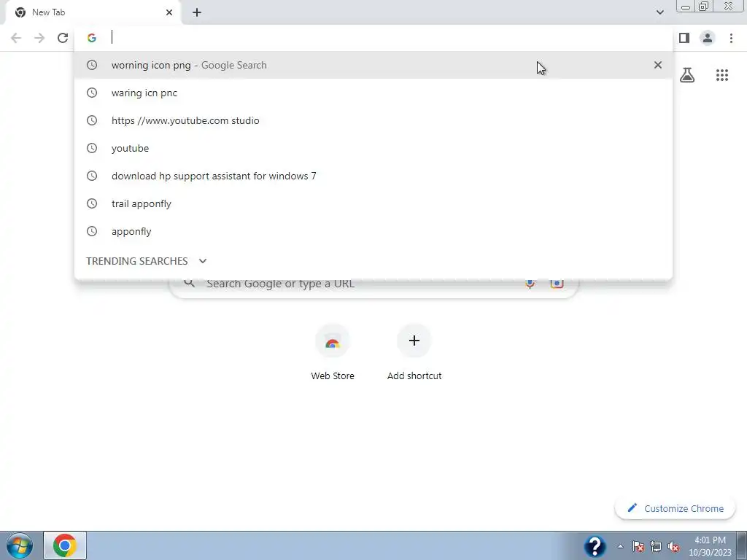Click the search magnifier icon in page searchbox
Image resolution: width=747 pixels, height=560 pixels.
[x=190, y=284]
